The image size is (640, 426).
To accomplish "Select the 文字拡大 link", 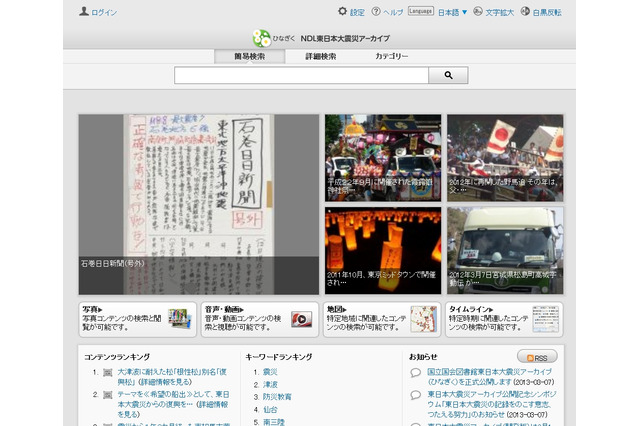I will tap(500, 13).
